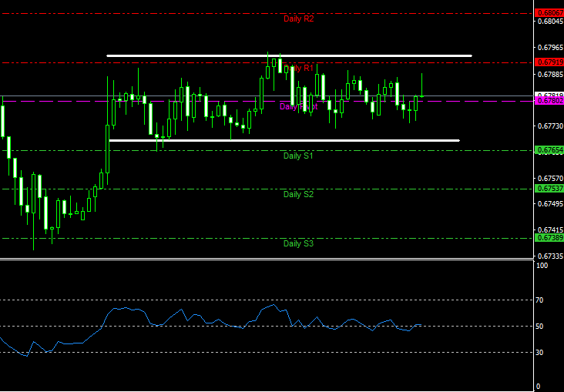Click the magenta Daily Pivot label

(x=298, y=106)
